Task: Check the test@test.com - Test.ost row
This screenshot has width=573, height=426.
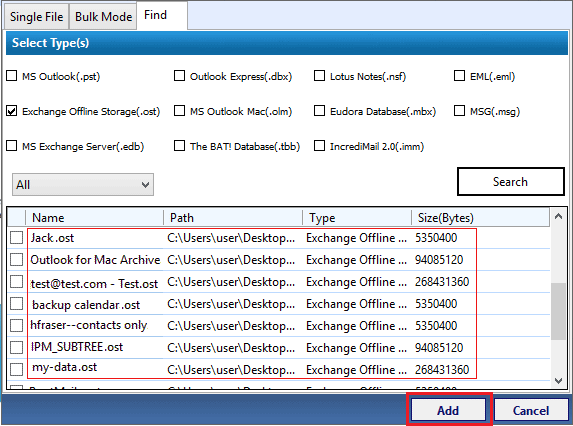Action: coord(16,282)
